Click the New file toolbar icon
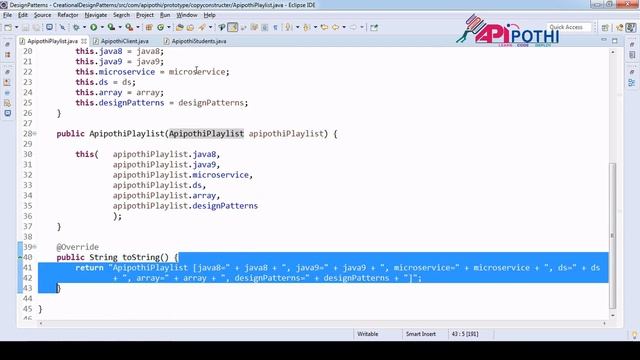640x360 pixels. tap(8, 27)
